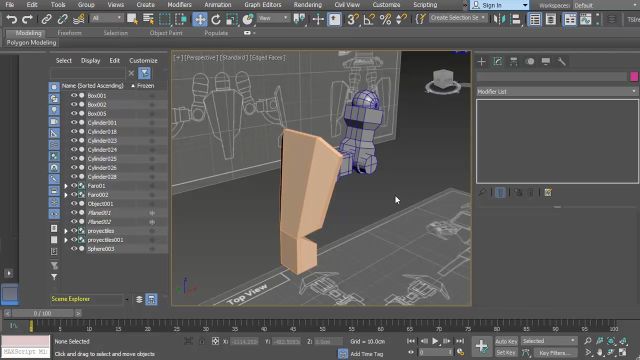Click the MAXScript mini listener field
This screenshot has width=640, height=360.
click(25, 352)
